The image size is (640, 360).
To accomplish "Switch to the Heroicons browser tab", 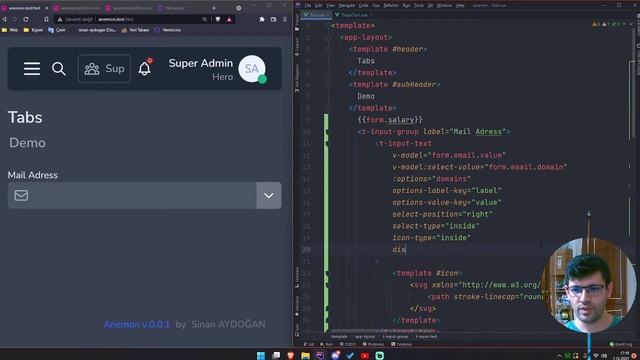I will point(171,8).
